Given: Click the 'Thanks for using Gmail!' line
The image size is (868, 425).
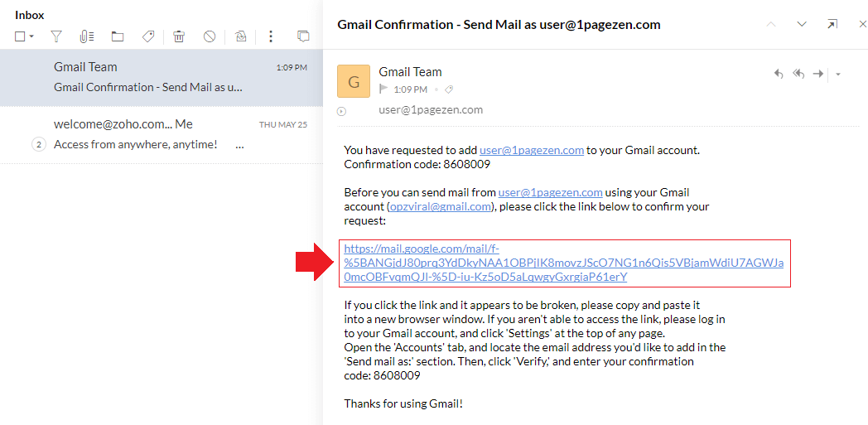Looking at the screenshot, I should 403,403.
